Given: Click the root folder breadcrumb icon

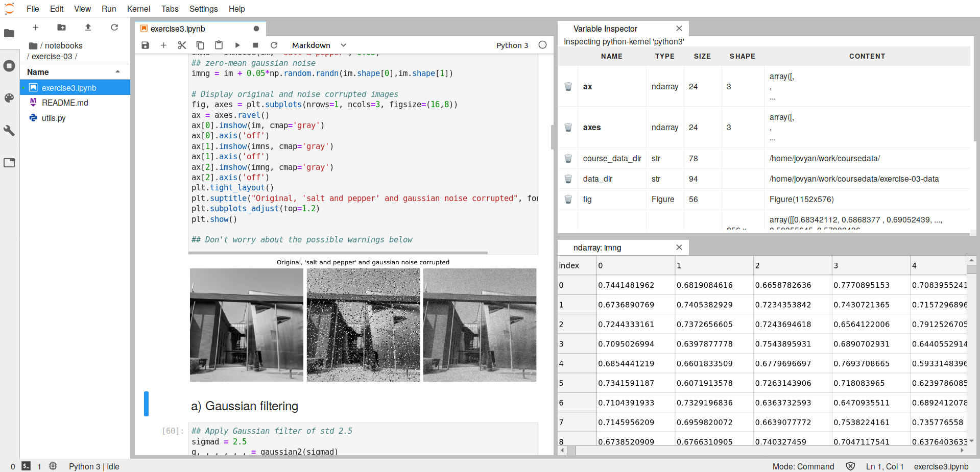Looking at the screenshot, I should 33,45.
